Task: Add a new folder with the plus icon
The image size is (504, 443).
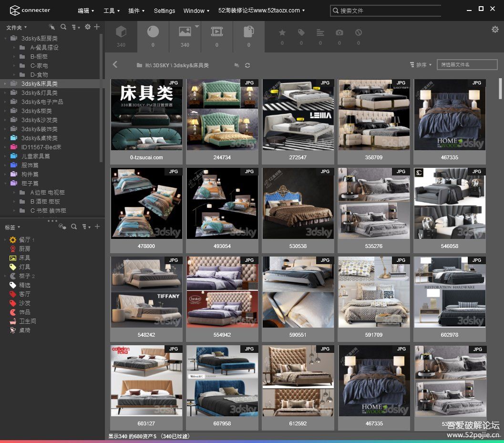Action: (97, 27)
